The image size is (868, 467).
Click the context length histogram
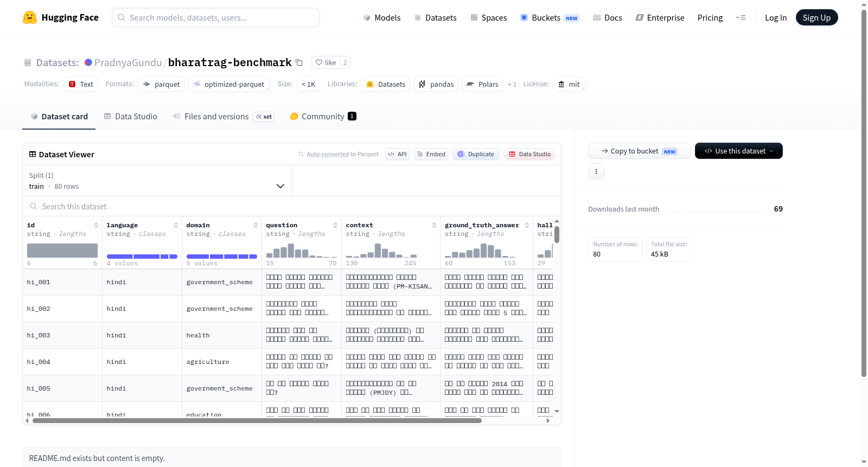(x=381, y=250)
